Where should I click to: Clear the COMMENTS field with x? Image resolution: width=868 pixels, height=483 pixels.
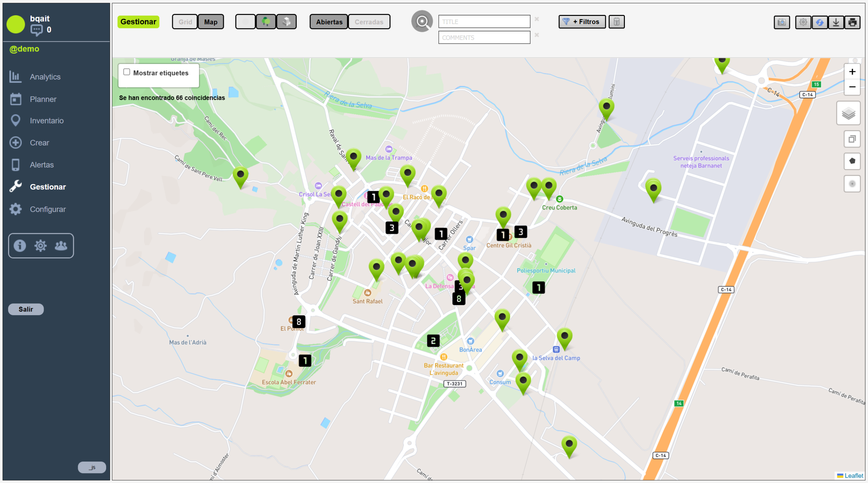point(536,35)
